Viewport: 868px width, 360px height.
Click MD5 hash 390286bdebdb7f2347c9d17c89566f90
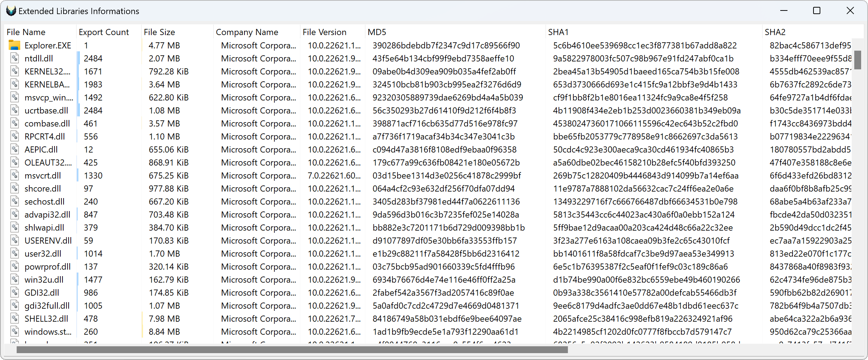click(446, 45)
